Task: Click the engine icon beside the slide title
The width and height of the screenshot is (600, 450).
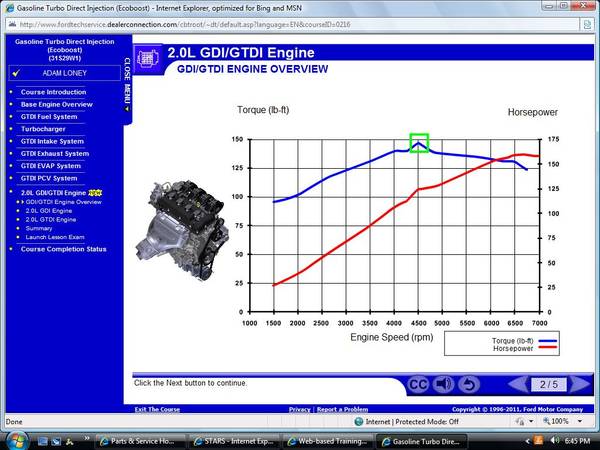Action: pyautogui.click(x=148, y=59)
